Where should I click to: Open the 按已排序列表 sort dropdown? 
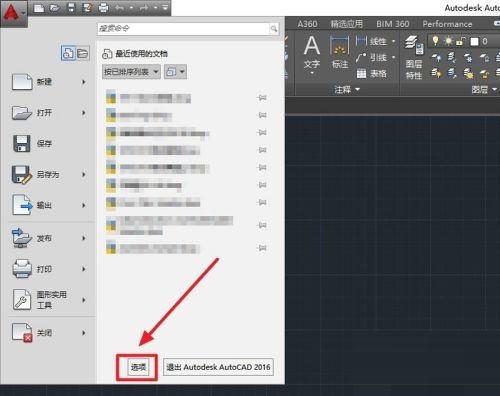[x=131, y=72]
